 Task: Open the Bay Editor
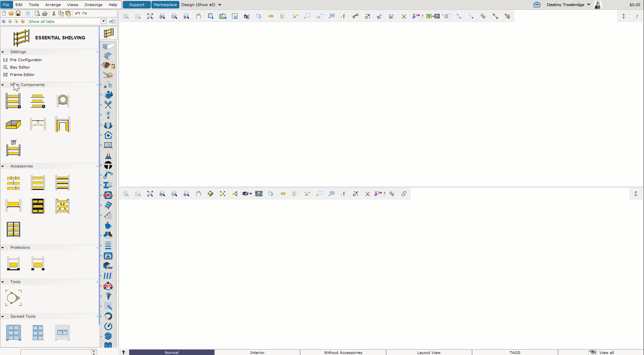tap(20, 67)
